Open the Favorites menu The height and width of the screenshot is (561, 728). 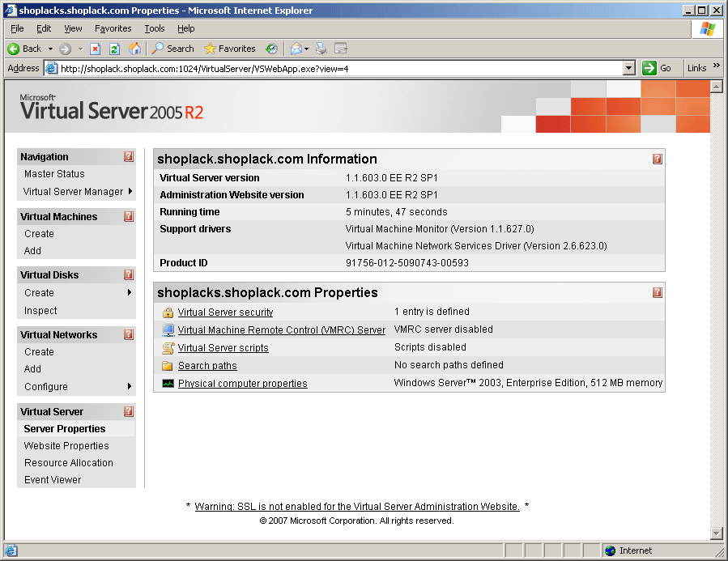tap(113, 29)
